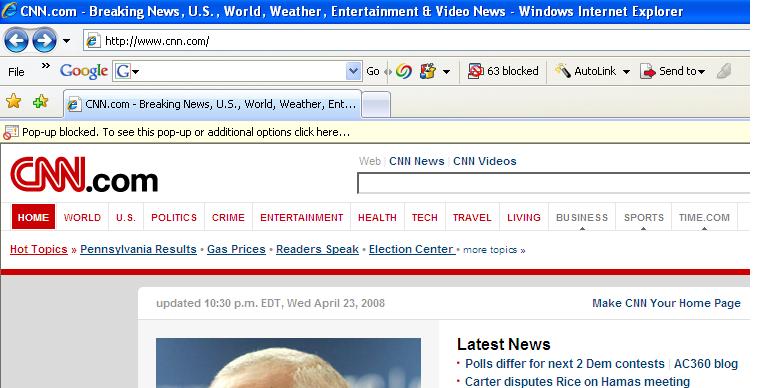Open the Send to menu
The height and width of the screenshot is (388, 764).
point(672,71)
